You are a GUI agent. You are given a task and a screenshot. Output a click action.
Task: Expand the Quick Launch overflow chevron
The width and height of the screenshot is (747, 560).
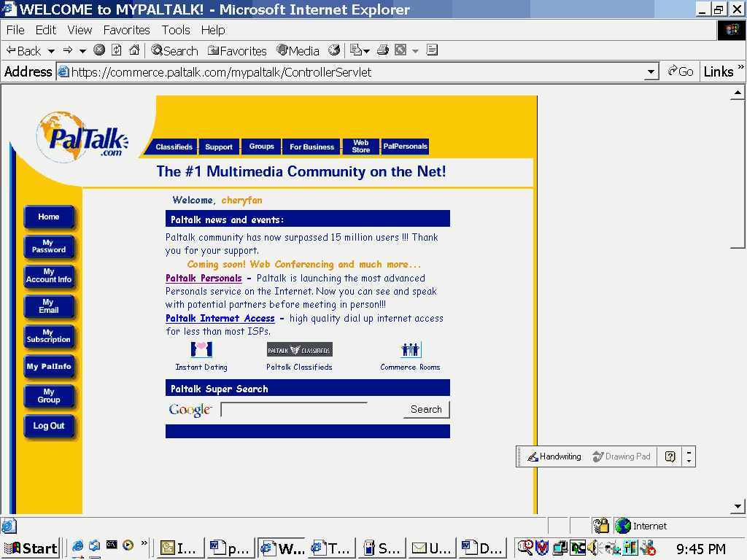[x=144, y=542]
